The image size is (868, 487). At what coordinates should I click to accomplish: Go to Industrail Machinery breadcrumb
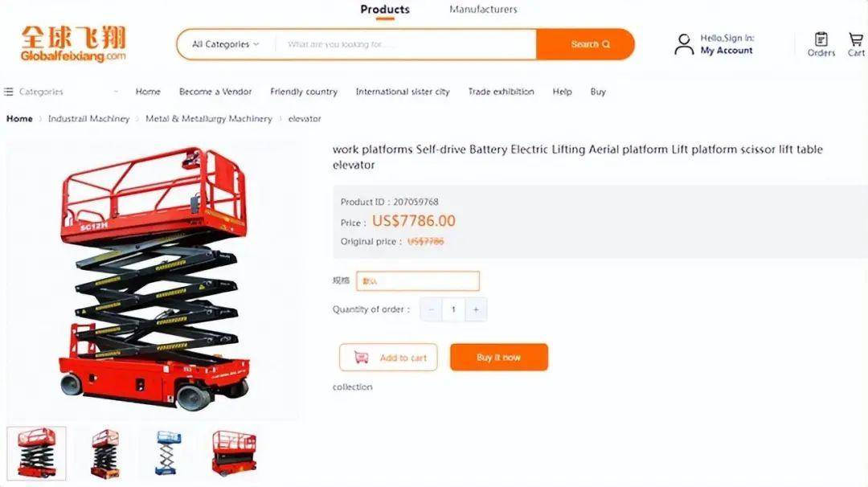click(x=88, y=119)
